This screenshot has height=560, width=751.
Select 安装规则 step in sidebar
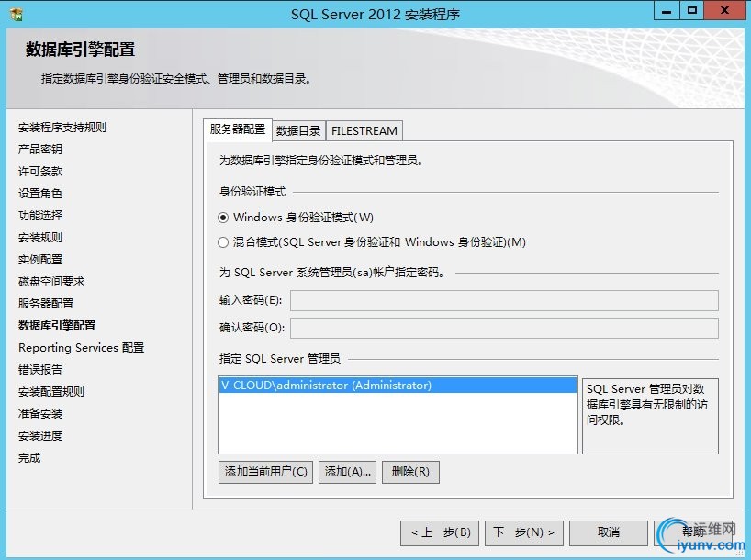[x=40, y=238]
